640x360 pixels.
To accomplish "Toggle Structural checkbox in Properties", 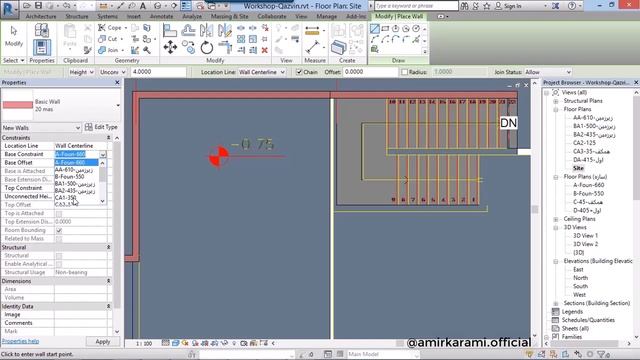I will coord(59,256).
